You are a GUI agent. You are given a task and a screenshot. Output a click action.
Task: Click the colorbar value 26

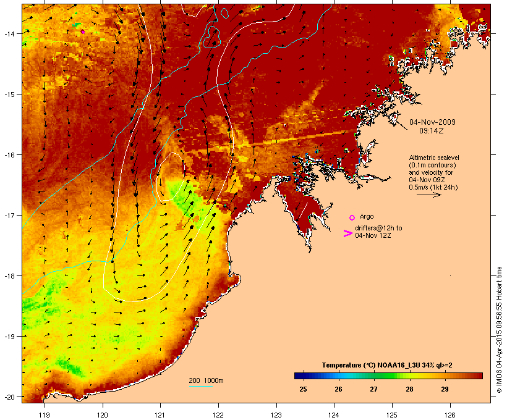(338, 389)
